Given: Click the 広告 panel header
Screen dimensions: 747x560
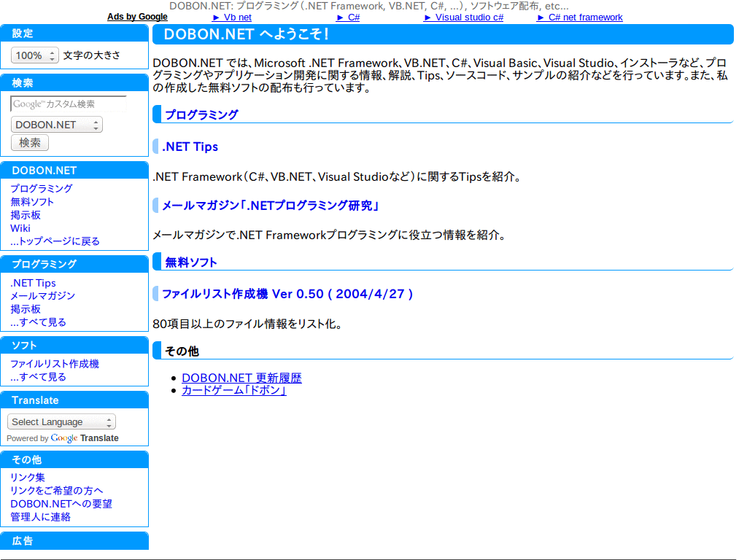Looking at the screenshot, I should pyautogui.click(x=74, y=541).
